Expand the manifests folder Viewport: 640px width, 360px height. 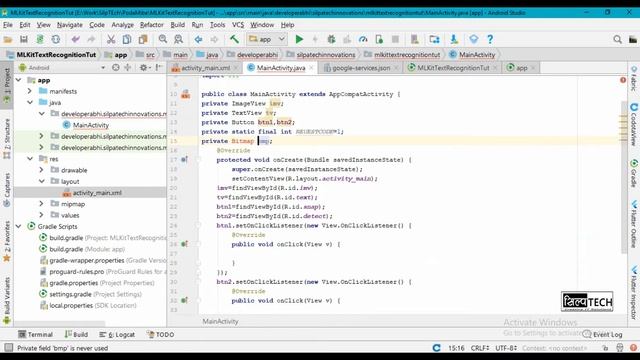[x=30, y=91]
